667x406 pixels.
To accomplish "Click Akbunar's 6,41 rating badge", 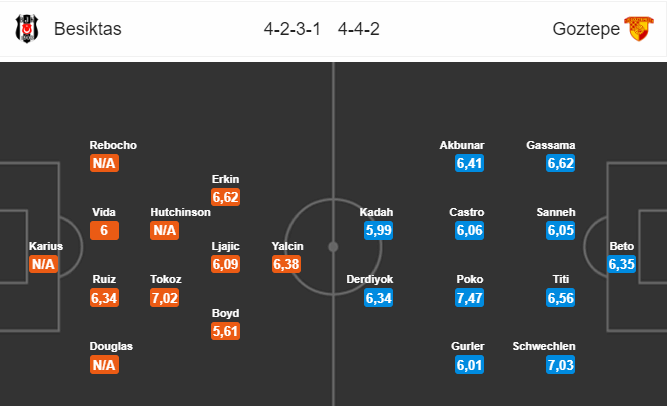I will click(x=469, y=163).
